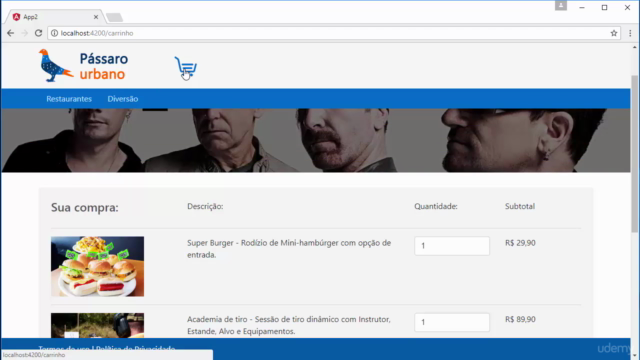
Task: Click the band banner image
Action: click(x=316, y=140)
